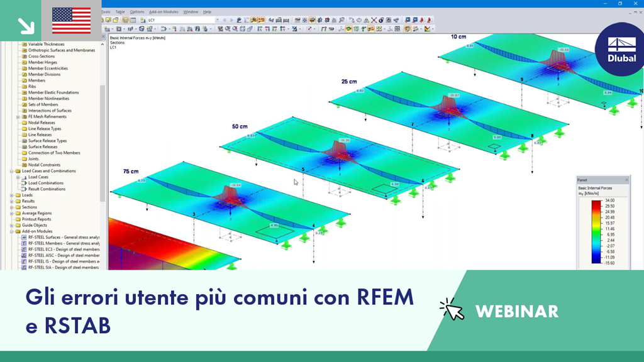Click the RF-STEEL Surfaces module icon
This screenshot has width=644, height=362.
[x=25, y=237]
